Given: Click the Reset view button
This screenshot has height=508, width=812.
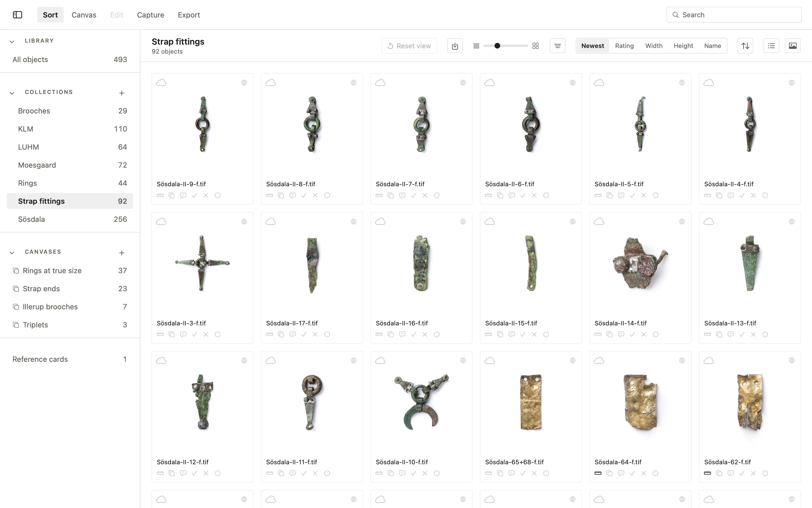Looking at the screenshot, I should click(x=409, y=46).
